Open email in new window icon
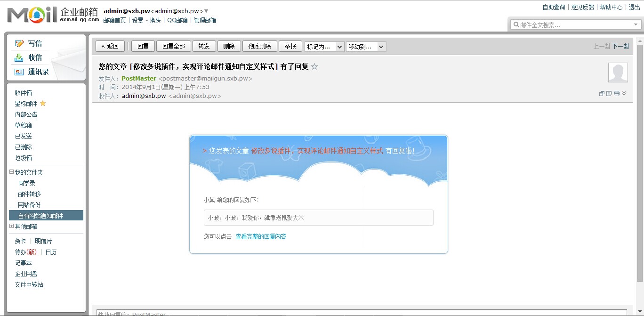 pyautogui.click(x=602, y=94)
